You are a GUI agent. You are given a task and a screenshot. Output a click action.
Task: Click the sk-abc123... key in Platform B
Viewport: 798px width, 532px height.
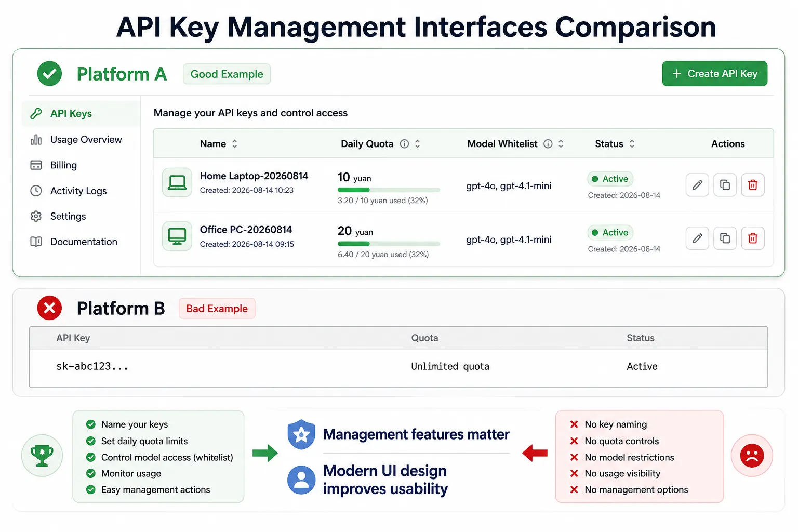92,366
